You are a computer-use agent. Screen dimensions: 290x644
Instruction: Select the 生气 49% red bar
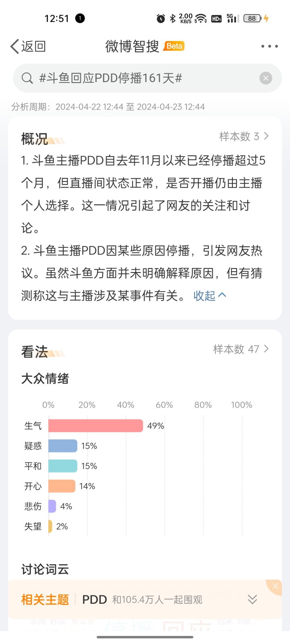click(95, 426)
